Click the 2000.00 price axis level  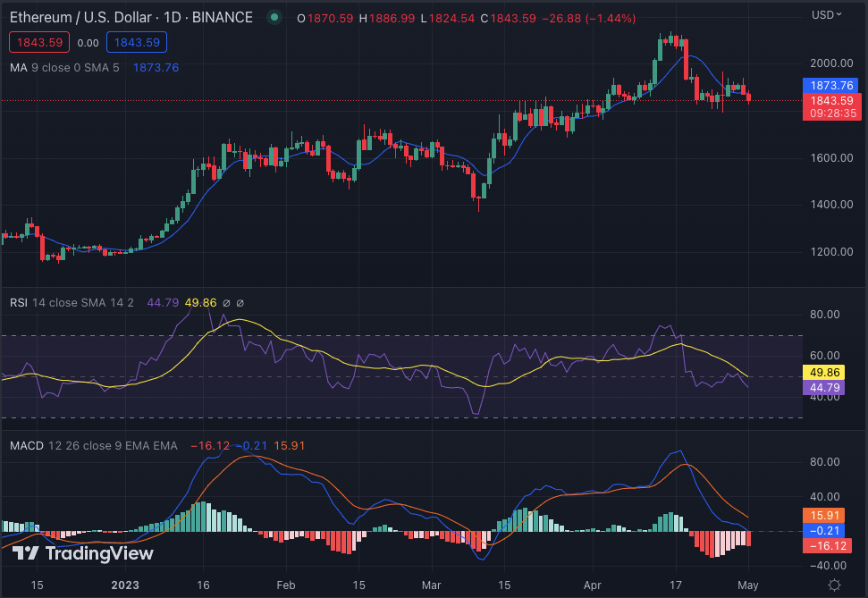(x=831, y=63)
